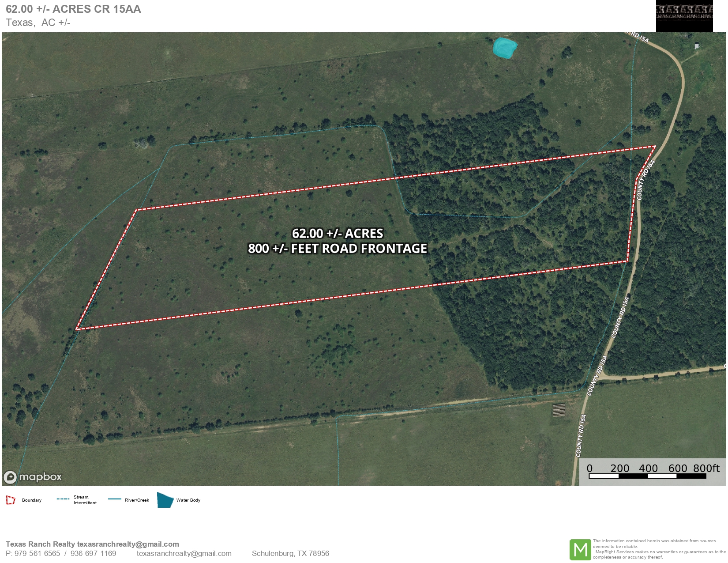
Task: Select the title 62.00 +/- ACRES CR 15AA
Action: point(73,8)
